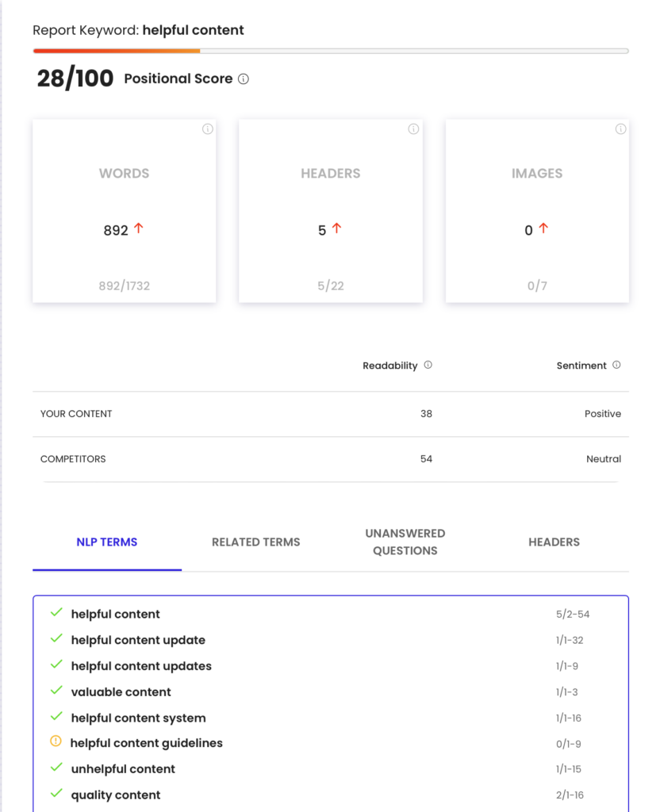Click the Readability info icon

coord(428,366)
